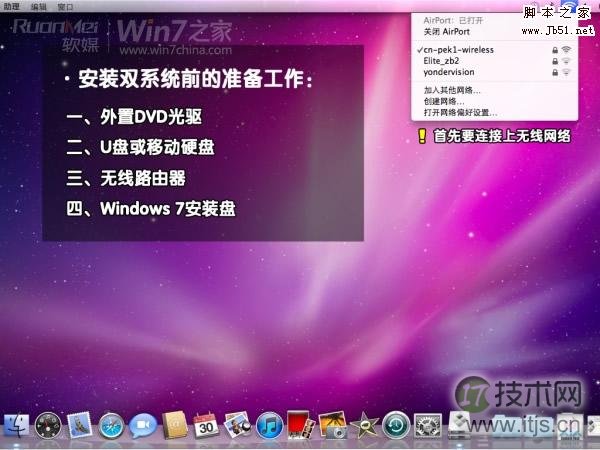This screenshot has height=450, width=600.
Task: Open the 窗口 menu in menu bar
Action: pos(65,7)
